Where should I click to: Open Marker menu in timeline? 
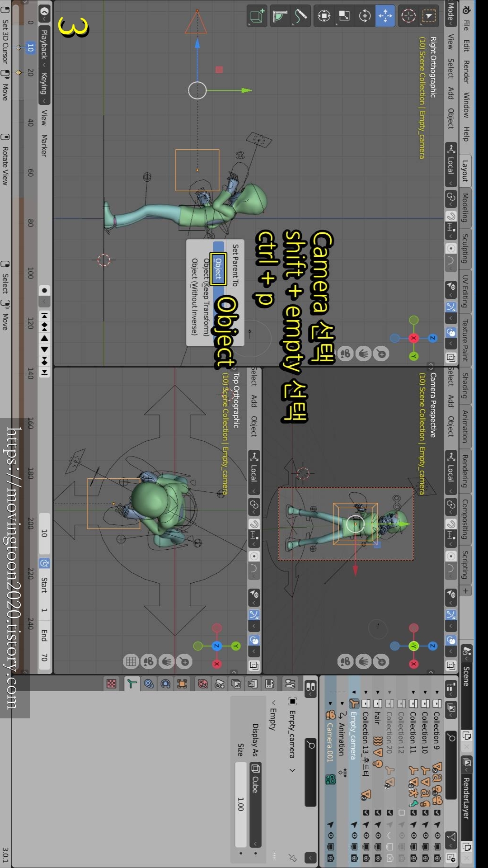44,145
